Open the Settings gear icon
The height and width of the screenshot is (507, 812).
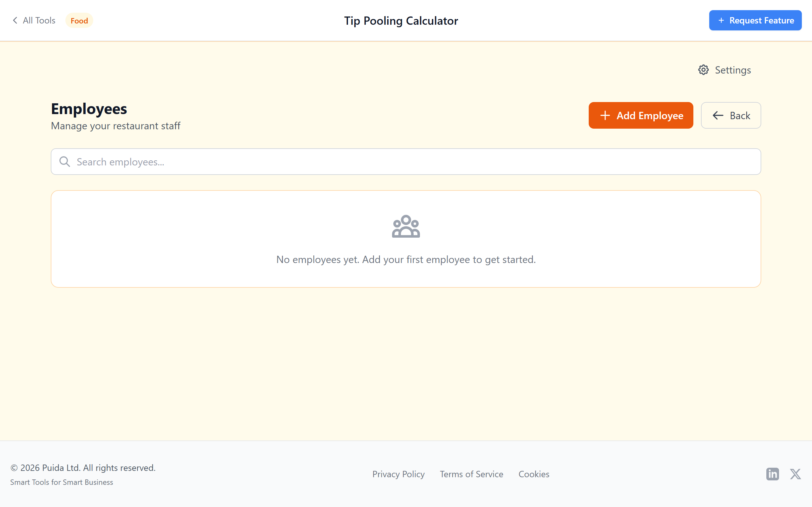point(704,70)
